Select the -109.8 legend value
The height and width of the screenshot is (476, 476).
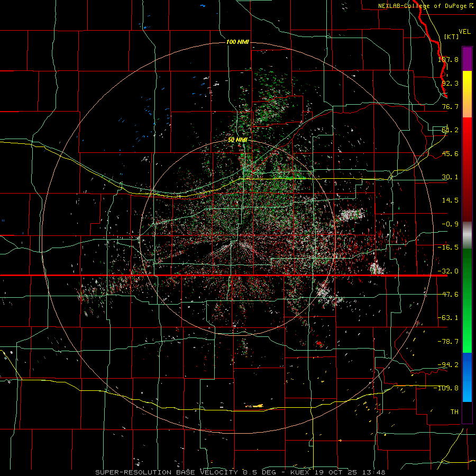click(446, 388)
